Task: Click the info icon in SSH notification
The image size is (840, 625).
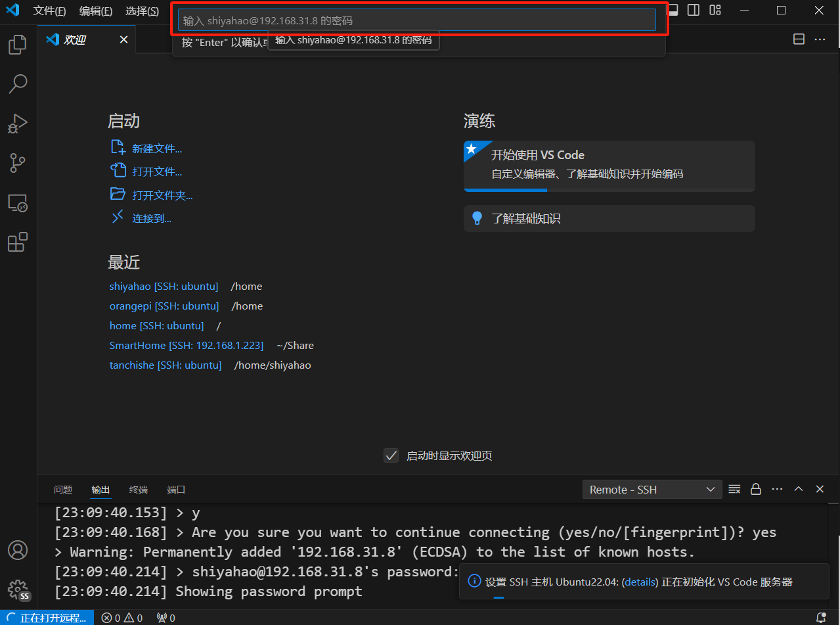Action: [474, 581]
